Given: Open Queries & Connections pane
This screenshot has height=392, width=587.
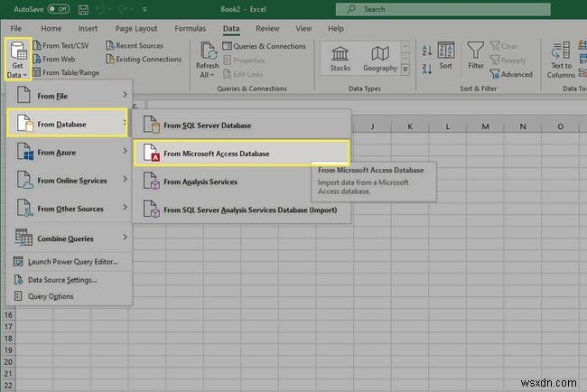Looking at the screenshot, I should pos(265,46).
